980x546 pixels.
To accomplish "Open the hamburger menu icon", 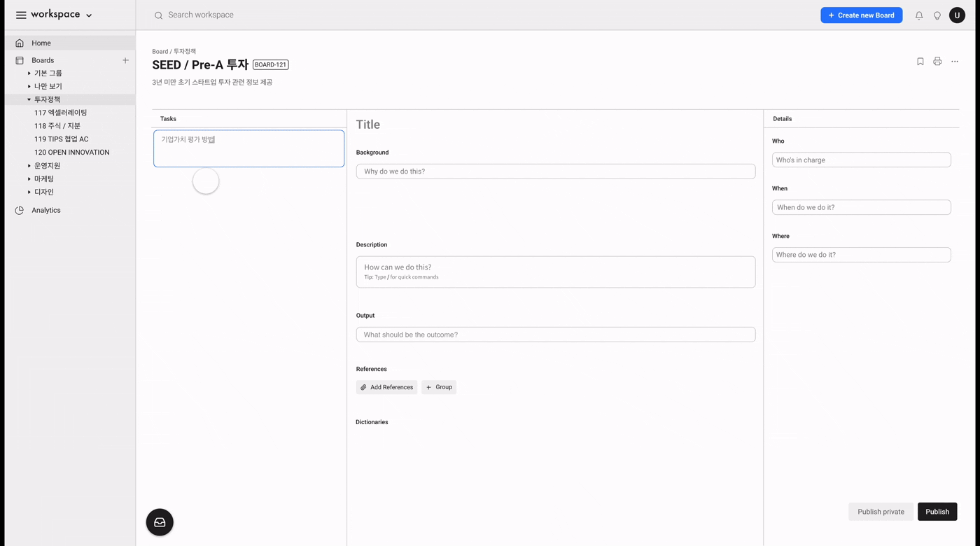I will tap(21, 15).
